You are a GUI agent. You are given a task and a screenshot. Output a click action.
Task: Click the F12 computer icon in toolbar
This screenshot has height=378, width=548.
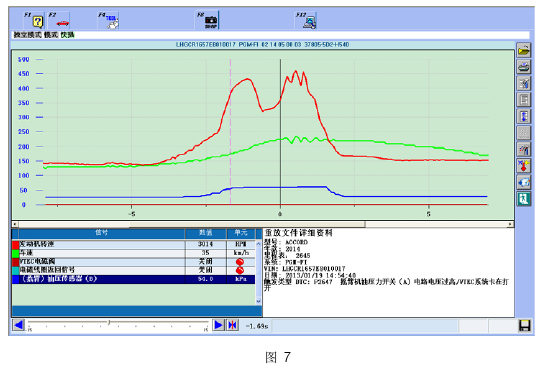coord(310,22)
